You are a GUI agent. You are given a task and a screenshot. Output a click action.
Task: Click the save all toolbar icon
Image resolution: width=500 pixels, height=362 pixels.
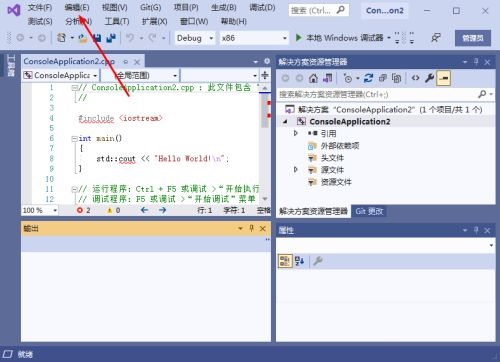(x=111, y=38)
